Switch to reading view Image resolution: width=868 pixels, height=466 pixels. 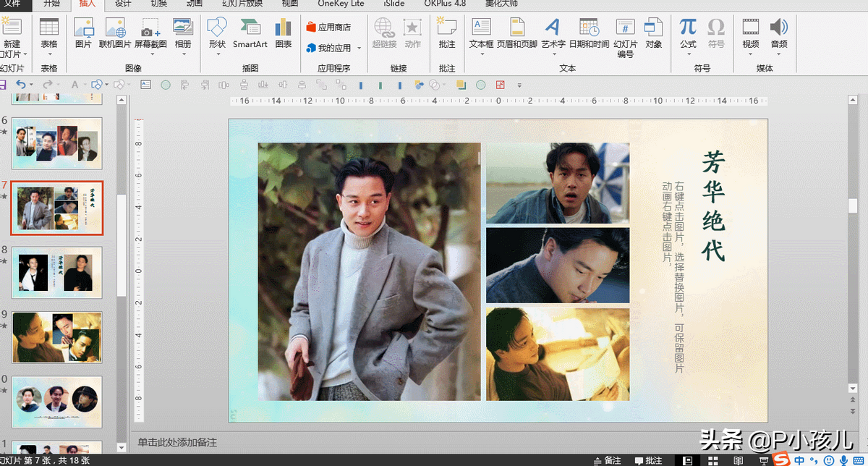[739, 460]
